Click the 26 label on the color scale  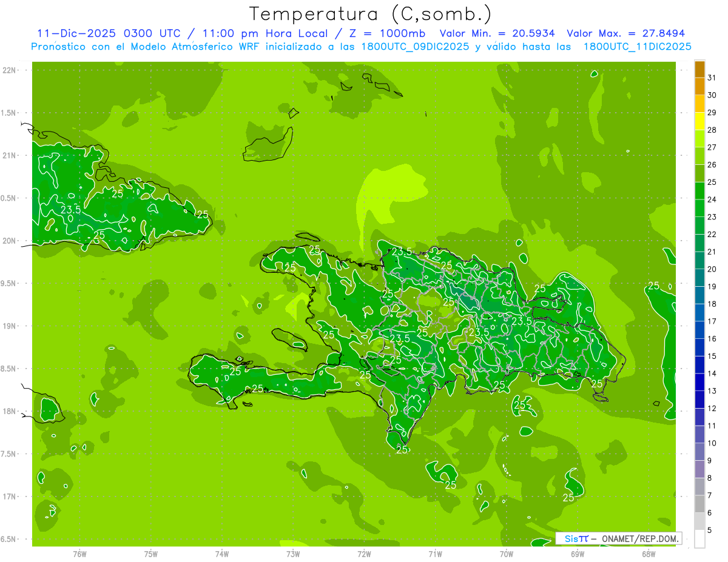712,165
